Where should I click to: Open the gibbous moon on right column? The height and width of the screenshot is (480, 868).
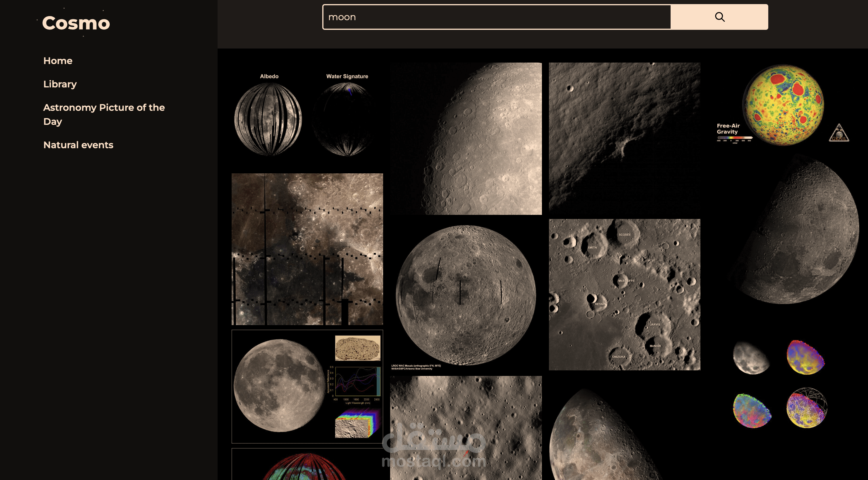coord(795,232)
